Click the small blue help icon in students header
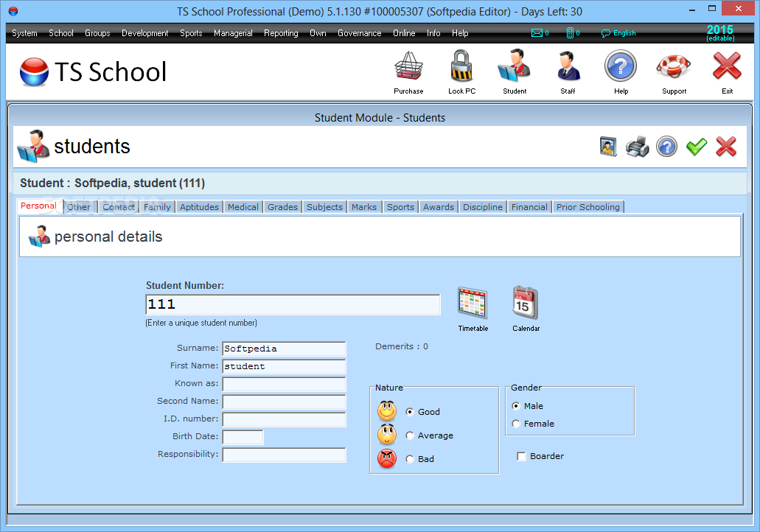Viewport: 760px width, 532px height. [x=667, y=147]
